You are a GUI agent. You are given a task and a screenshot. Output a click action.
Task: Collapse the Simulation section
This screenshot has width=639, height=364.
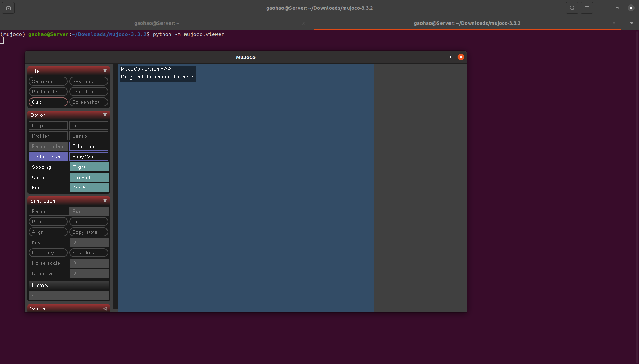point(105,201)
